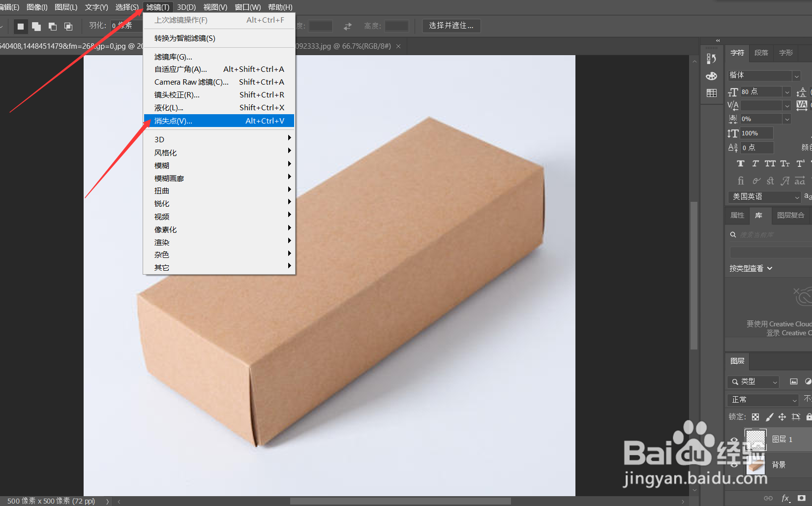Toggle stylistic alternates (aa) icon
The height and width of the screenshot is (506, 812).
click(800, 181)
